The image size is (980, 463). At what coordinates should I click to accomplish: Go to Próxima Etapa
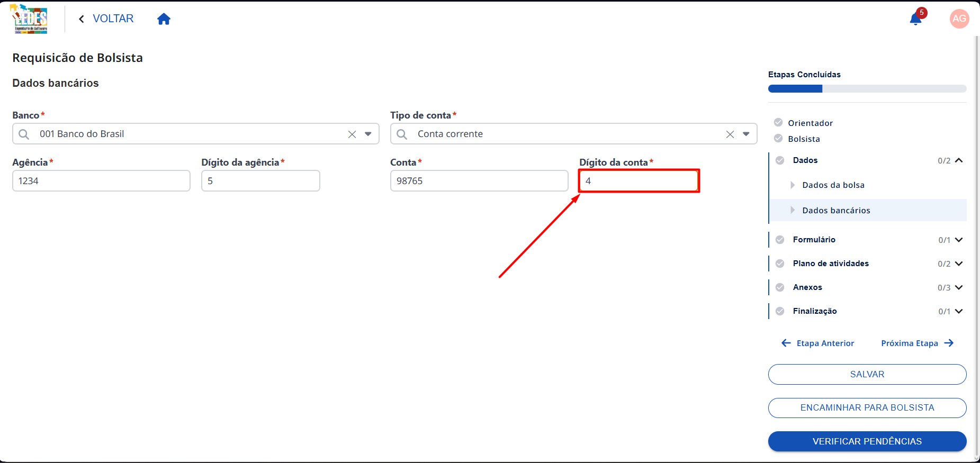point(918,343)
